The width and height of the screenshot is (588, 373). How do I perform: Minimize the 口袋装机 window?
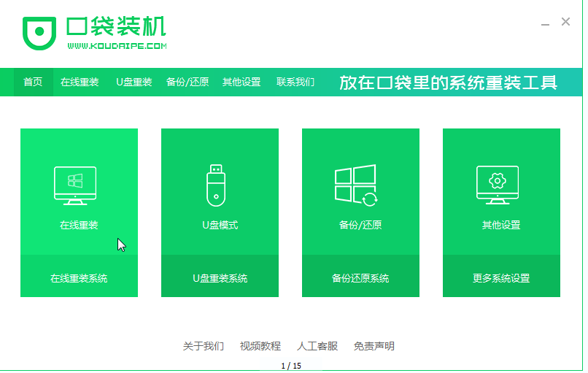tap(545, 23)
